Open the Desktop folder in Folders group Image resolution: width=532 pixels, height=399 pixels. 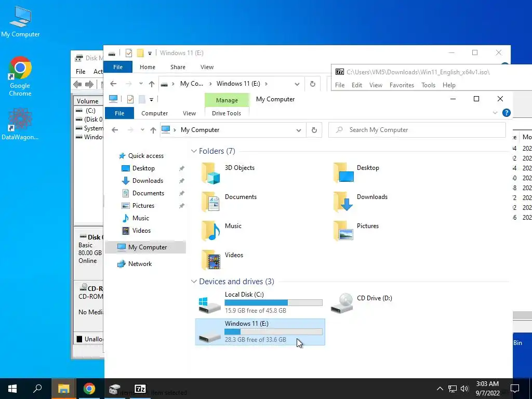(x=356, y=172)
